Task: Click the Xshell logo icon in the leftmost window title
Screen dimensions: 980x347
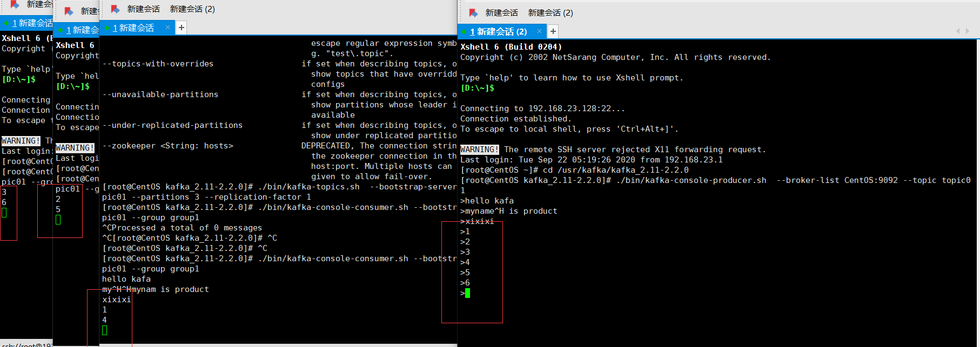Action: 15,4
